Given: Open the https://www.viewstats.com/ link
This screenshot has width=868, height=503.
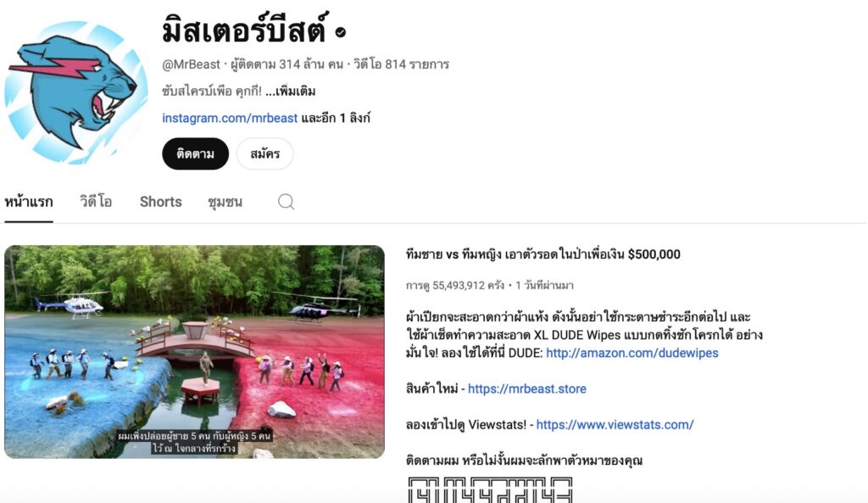Looking at the screenshot, I should (615, 425).
